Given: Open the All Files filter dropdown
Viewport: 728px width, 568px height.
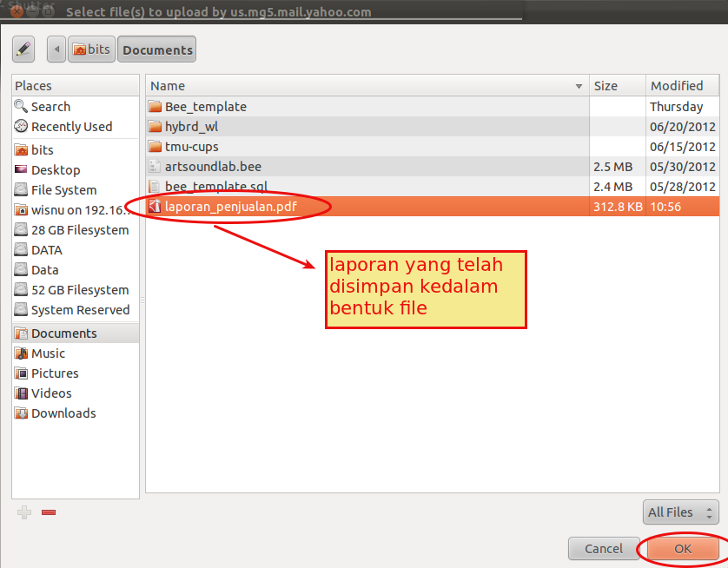Looking at the screenshot, I should click(x=680, y=512).
